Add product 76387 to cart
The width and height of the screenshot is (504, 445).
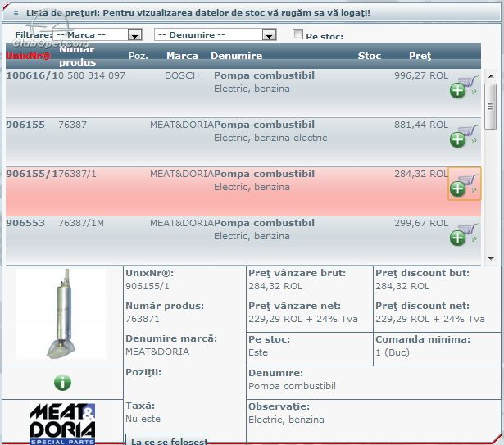click(464, 135)
